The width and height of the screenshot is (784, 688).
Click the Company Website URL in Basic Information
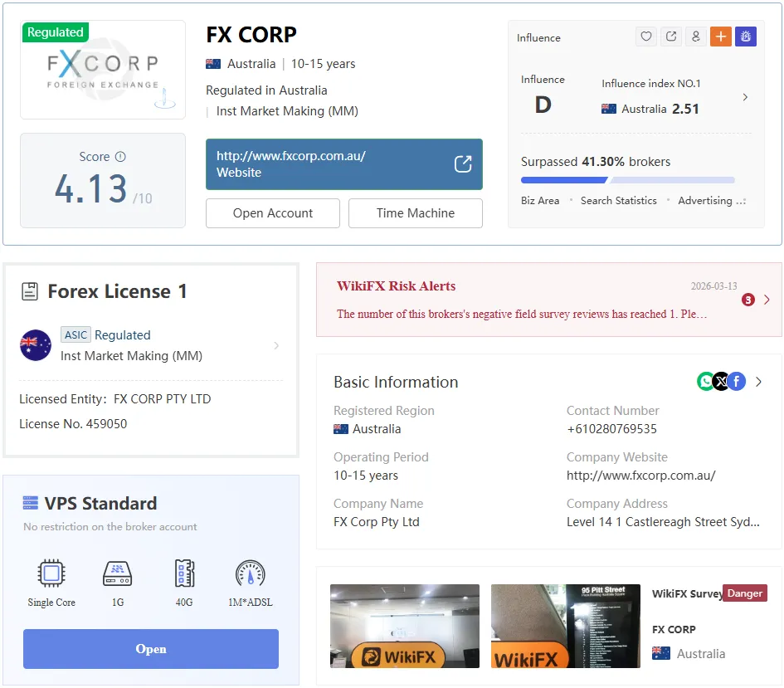641,475
